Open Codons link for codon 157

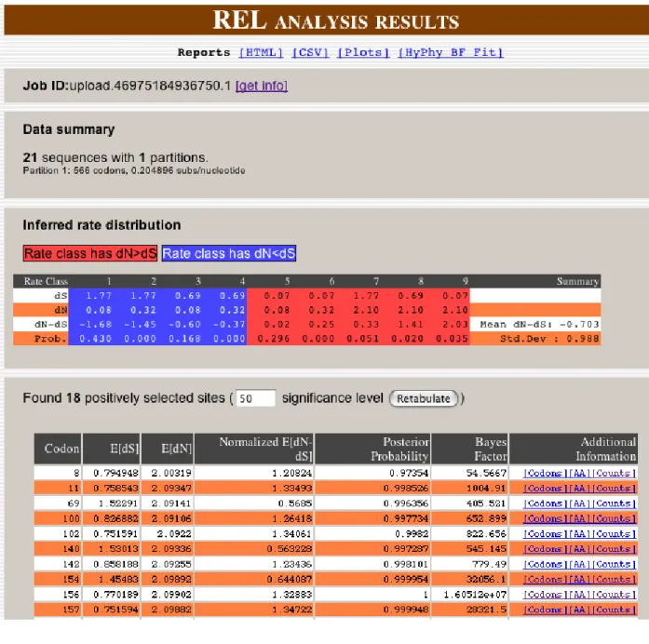545,610
